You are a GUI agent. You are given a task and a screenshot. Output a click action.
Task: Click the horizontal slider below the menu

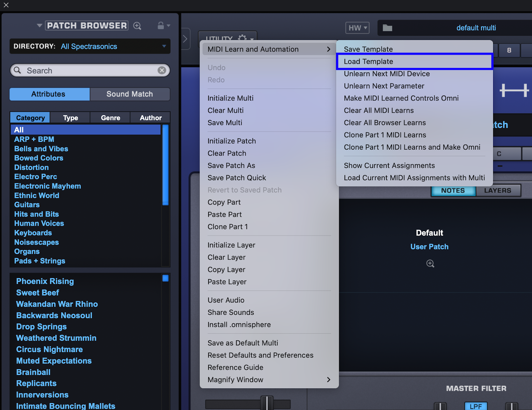[248, 404]
